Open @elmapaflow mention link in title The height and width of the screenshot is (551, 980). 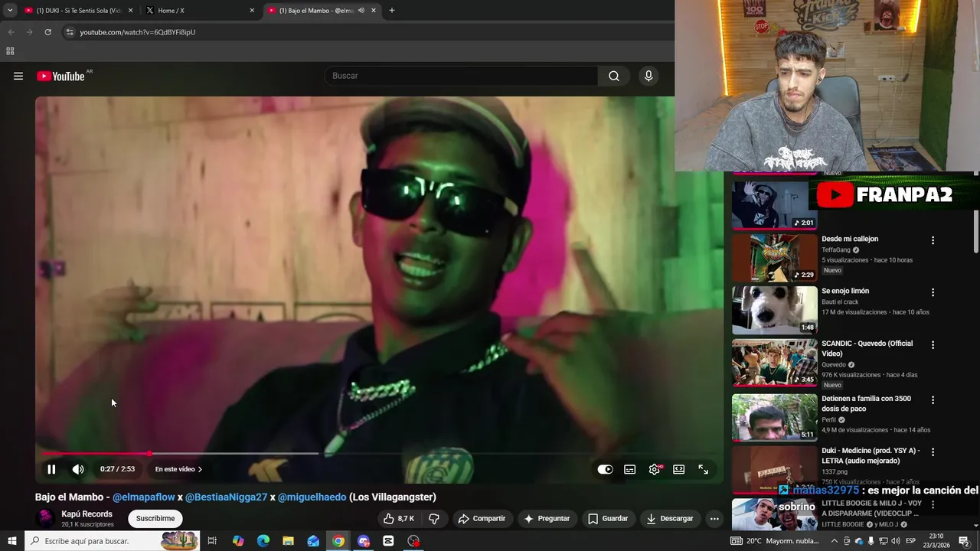[x=144, y=497]
